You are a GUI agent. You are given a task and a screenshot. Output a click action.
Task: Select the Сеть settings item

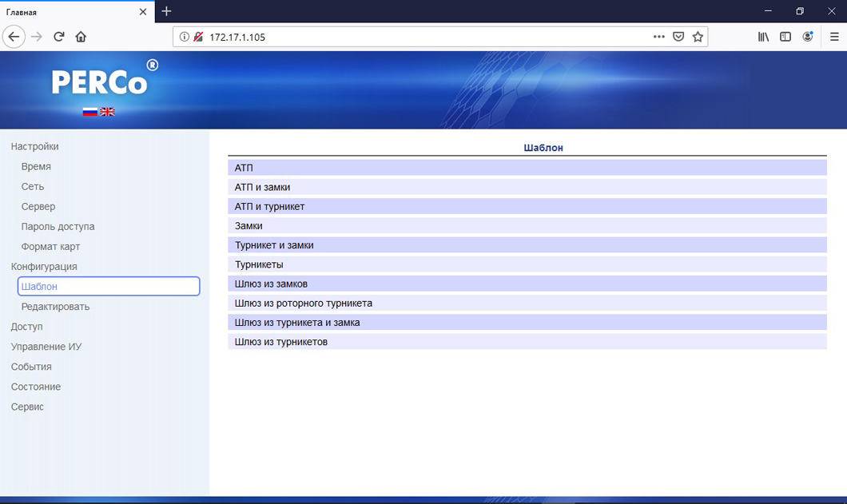point(33,187)
